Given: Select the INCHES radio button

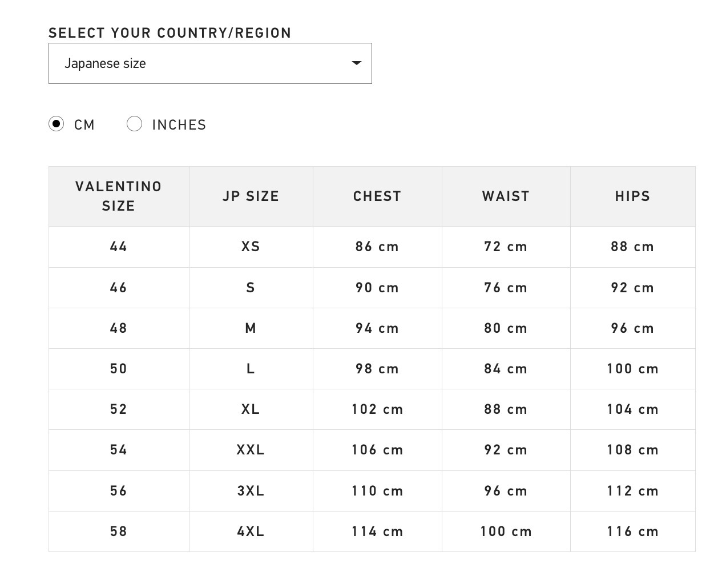Looking at the screenshot, I should tap(134, 124).
